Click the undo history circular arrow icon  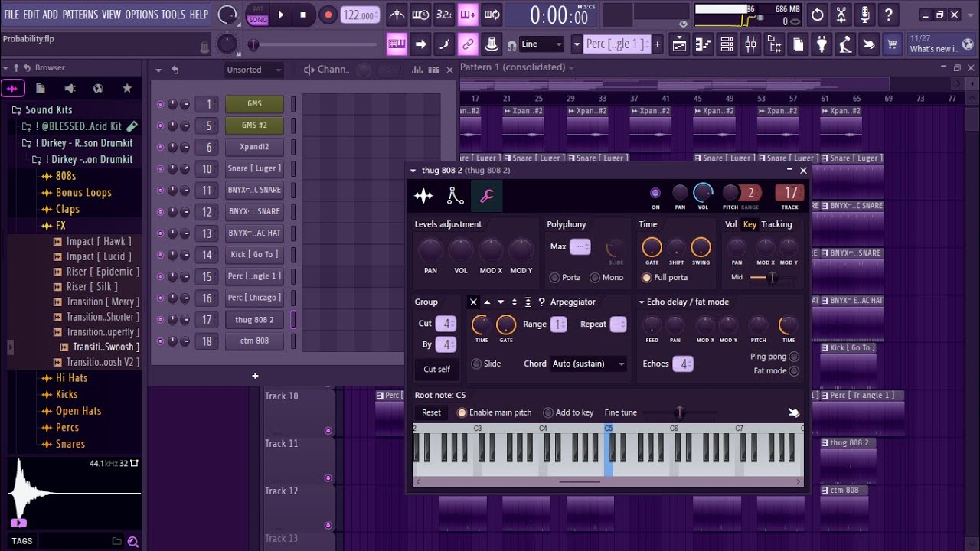pyautogui.click(x=817, y=15)
